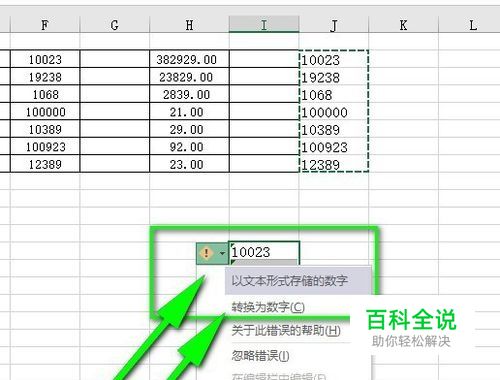Image resolution: width=500 pixels, height=380 pixels.
Task: Select column J cell showing 12389
Action: coord(334,164)
